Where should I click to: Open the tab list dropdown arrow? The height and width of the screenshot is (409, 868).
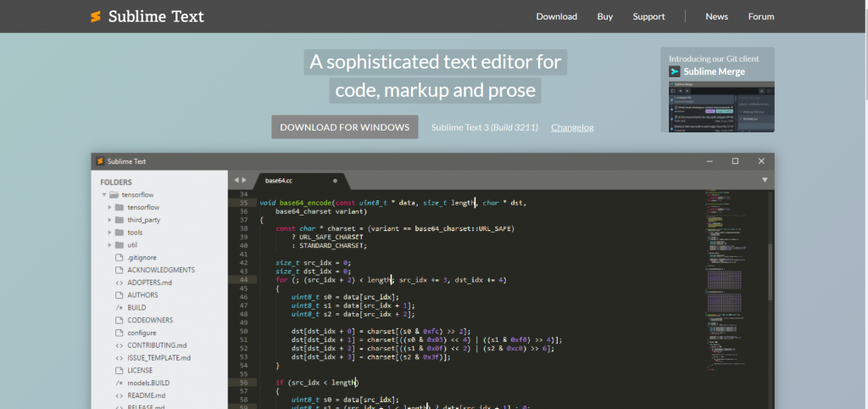(x=765, y=180)
